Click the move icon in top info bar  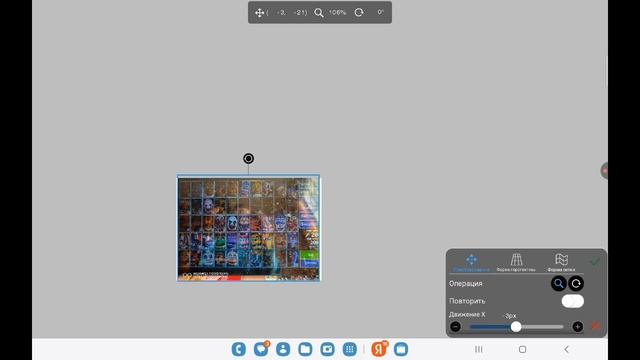point(259,13)
